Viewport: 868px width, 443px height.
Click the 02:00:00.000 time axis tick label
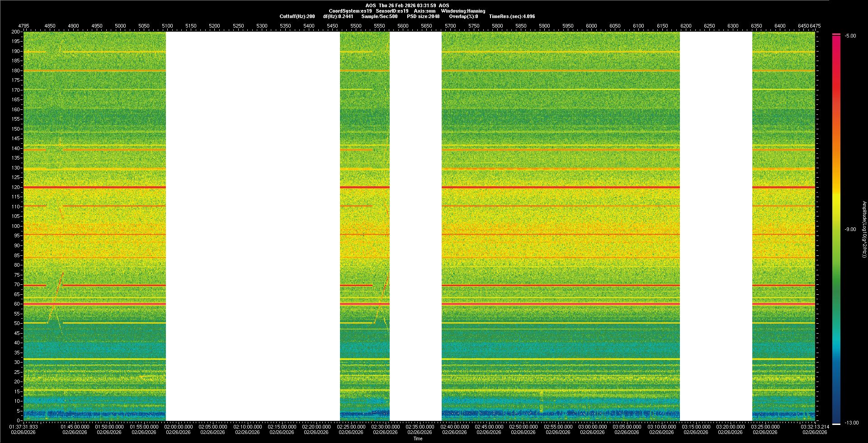178,427
